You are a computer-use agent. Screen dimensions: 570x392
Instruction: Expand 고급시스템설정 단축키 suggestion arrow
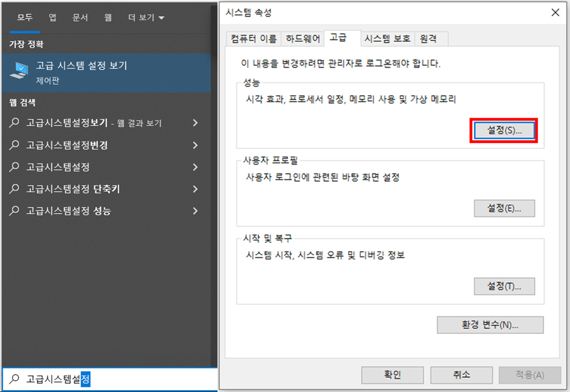tap(195, 188)
